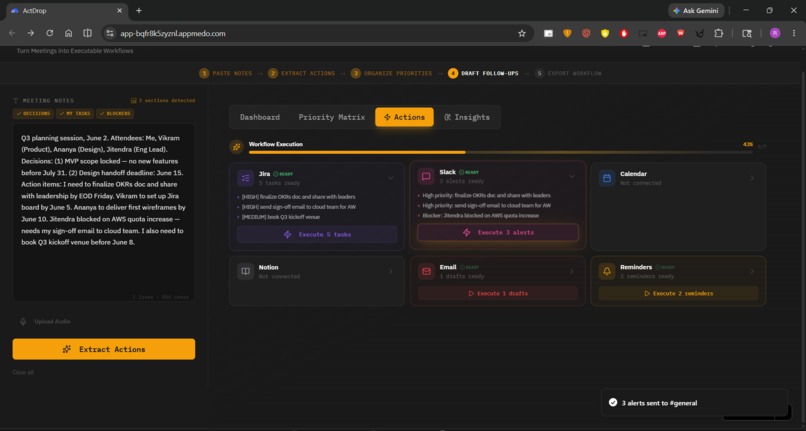The height and width of the screenshot is (431, 806).
Task: Open a new browser tab
Action: pos(139,10)
